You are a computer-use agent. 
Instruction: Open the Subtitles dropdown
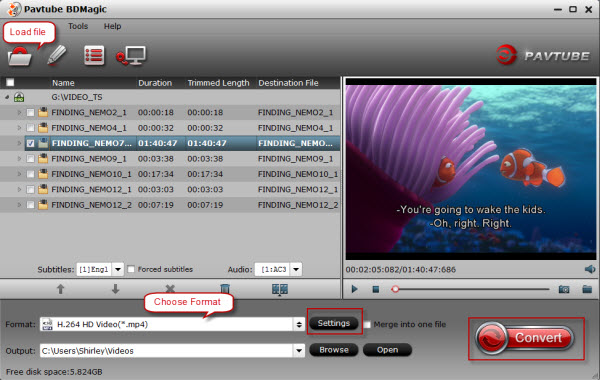118,269
